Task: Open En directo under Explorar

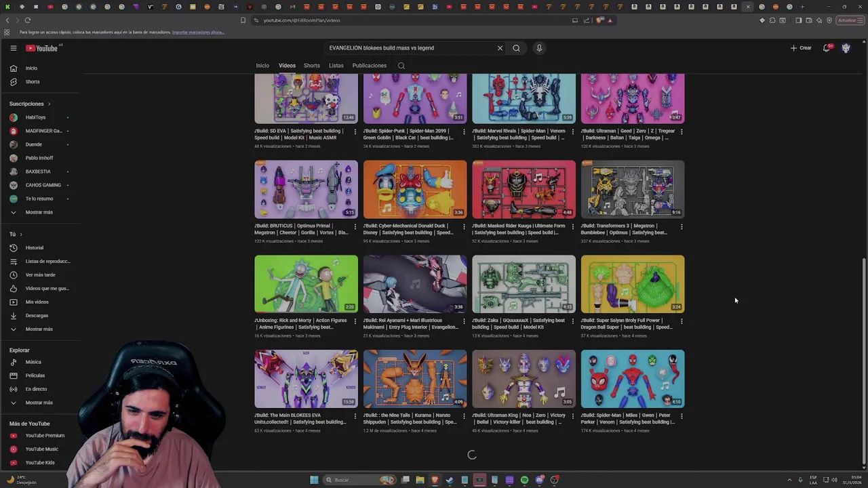Action: point(41,389)
